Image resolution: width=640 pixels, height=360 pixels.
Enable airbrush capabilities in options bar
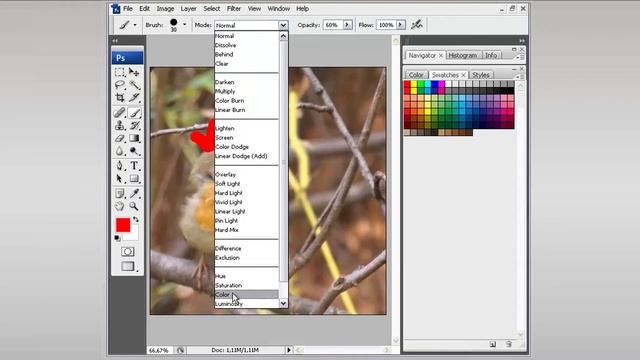416,25
